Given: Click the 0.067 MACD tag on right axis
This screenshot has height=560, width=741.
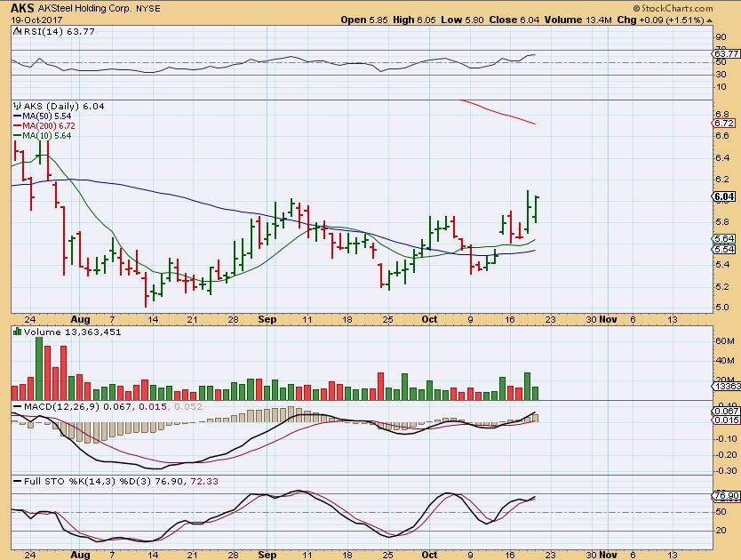Looking at the screenshot, I should coord(727,412).
